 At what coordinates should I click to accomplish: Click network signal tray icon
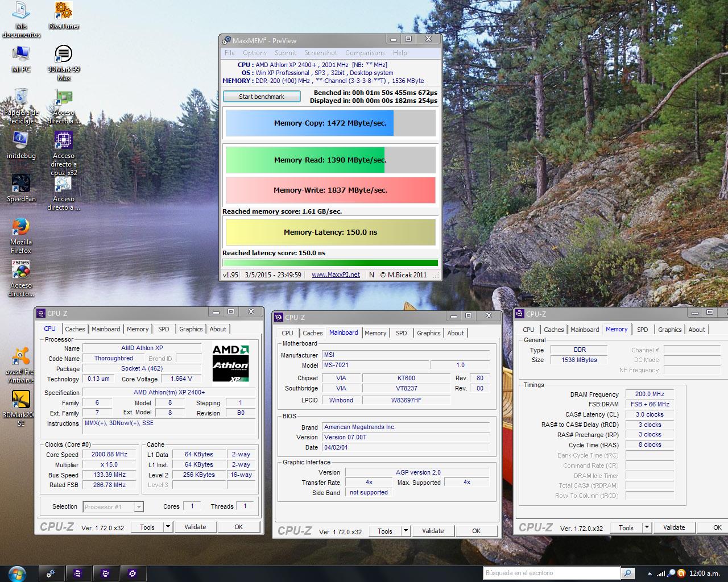pyautogui.click(x=661, y=573)
